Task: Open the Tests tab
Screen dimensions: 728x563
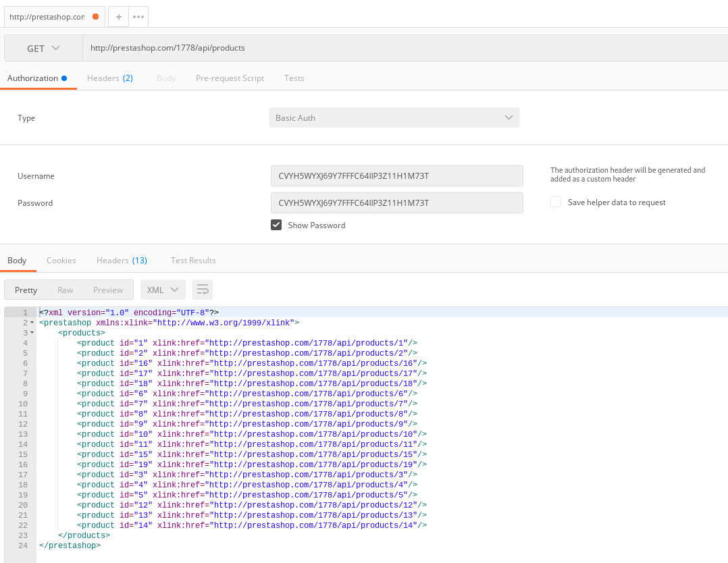Action: tap(294, 78)
